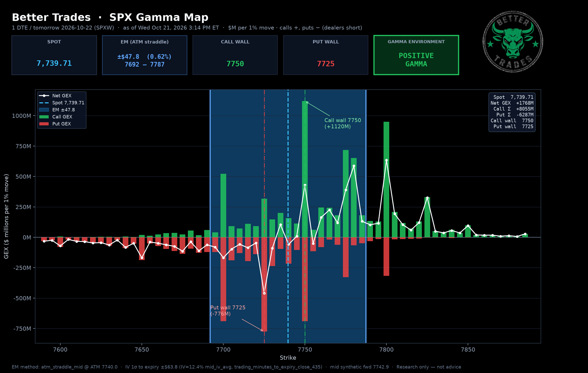Select the POSITIVE GAMMA environment box
The width and height of the screenshot is (588, 373).
tap(416, 55)
